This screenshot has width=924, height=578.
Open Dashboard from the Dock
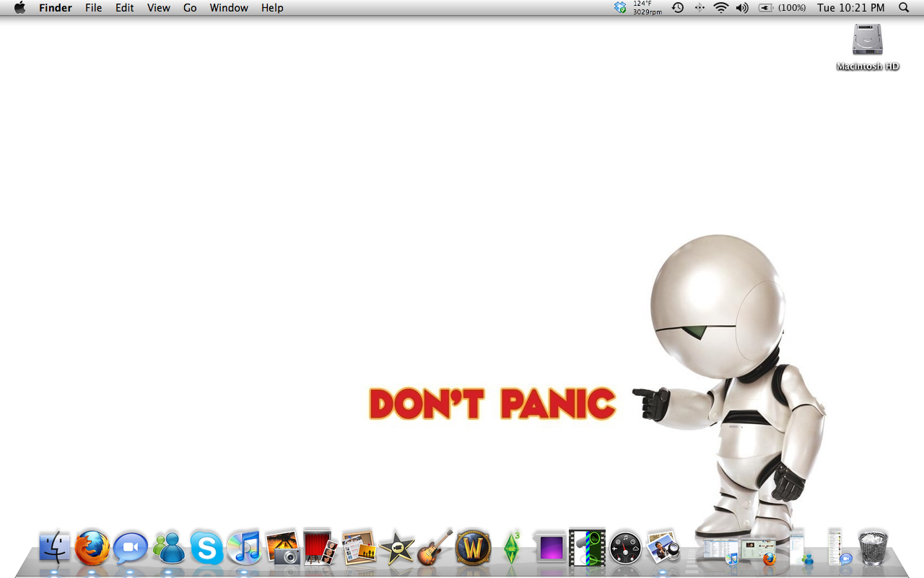(x=625, y=548)
